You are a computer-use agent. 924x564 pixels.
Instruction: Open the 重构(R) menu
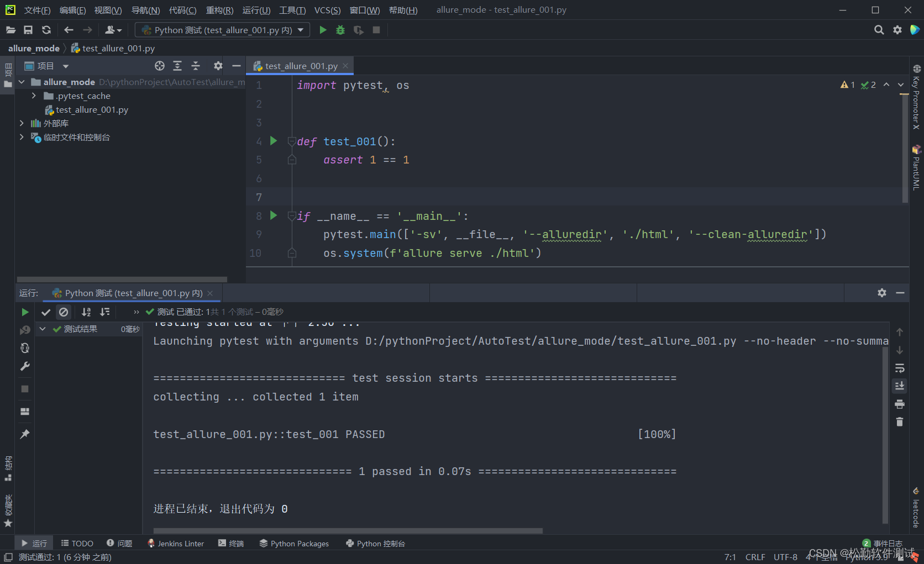(219, 10)
